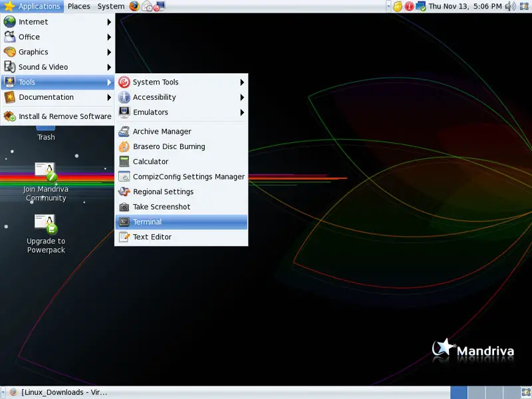Open the Calculator app
532x399 pixels.
pos(182,162)
